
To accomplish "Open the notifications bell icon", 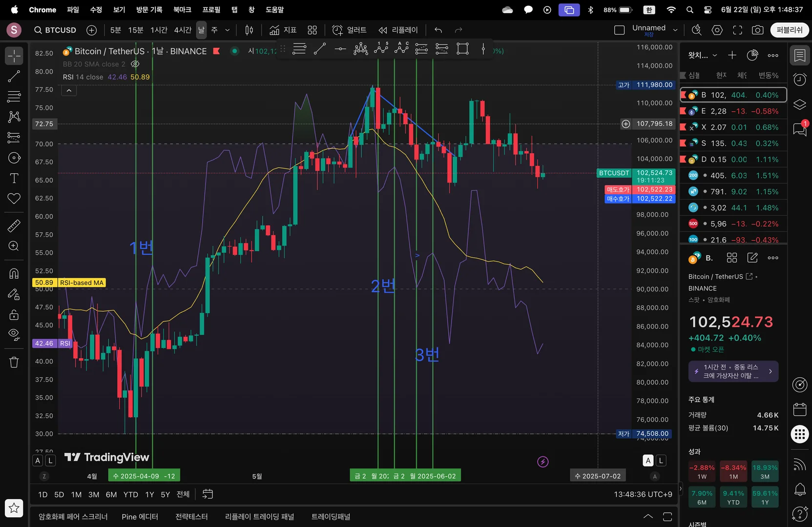I will [800, 489].
